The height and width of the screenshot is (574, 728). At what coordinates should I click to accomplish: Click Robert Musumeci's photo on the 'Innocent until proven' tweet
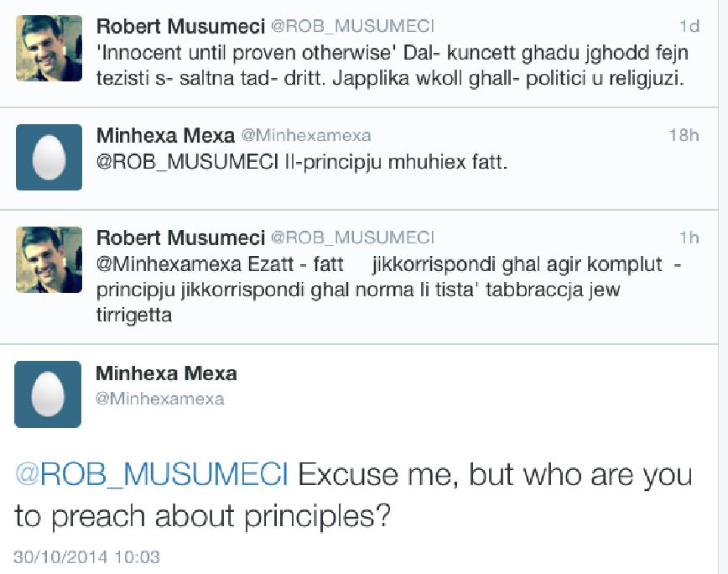tap(49, 48)
